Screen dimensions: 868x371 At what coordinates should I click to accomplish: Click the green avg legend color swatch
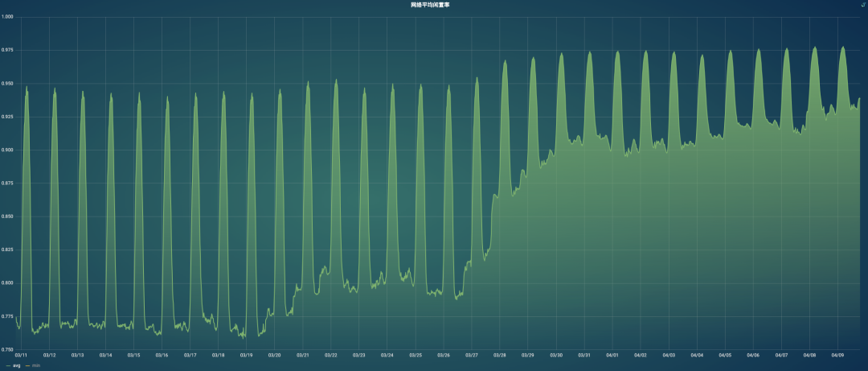point(8,366)
